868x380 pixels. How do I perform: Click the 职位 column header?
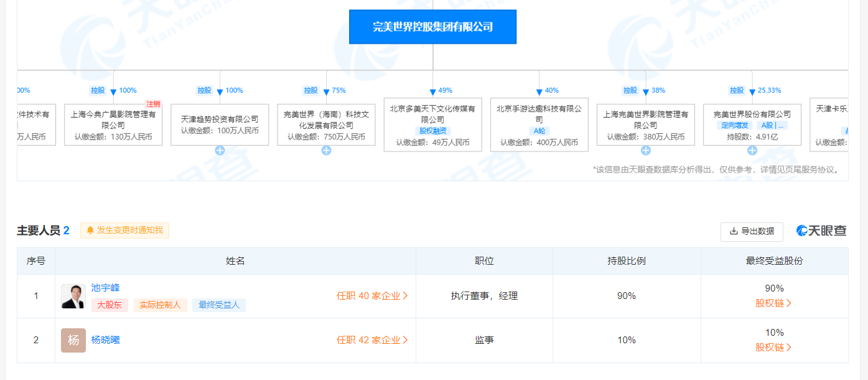pos(484,261)
